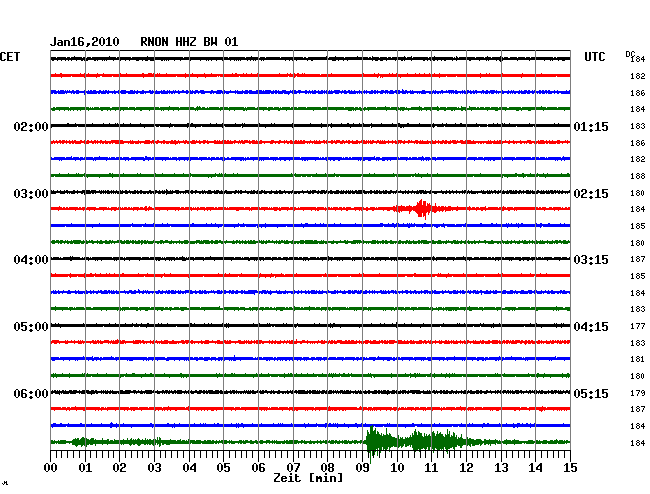The width and height of the screenshot is (650, 494).
Task: Click minute 07 on time axis
Action: [293, 467]
